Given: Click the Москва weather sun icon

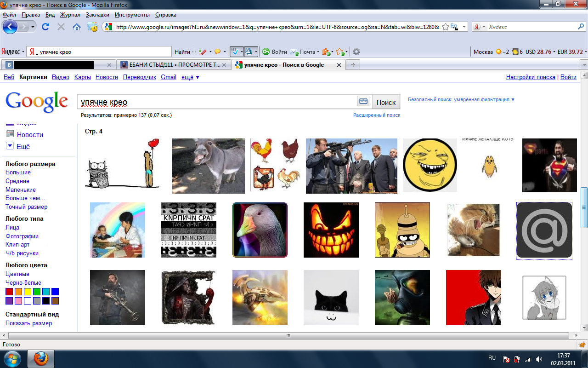Looking at the screenshot, I should 498,52.
